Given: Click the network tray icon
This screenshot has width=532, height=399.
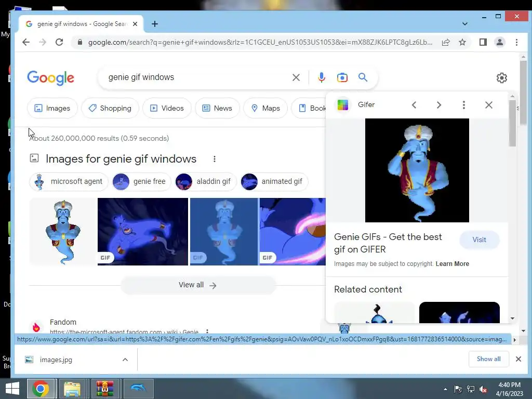Looking at the screenshot, I should [471, 389].
